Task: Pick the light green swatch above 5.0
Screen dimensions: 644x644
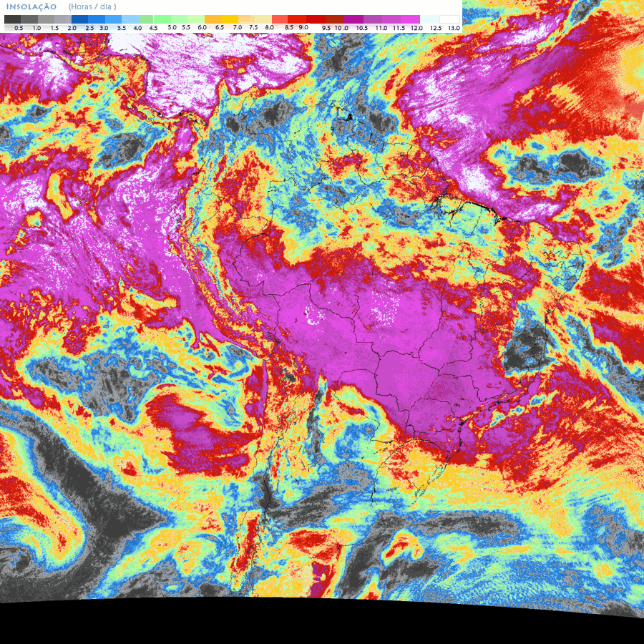Action: point(162,19)
